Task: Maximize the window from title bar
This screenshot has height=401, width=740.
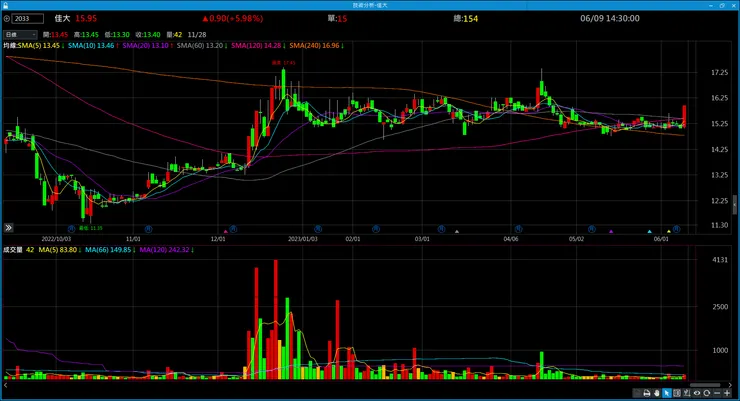Action: pos(722,5)
